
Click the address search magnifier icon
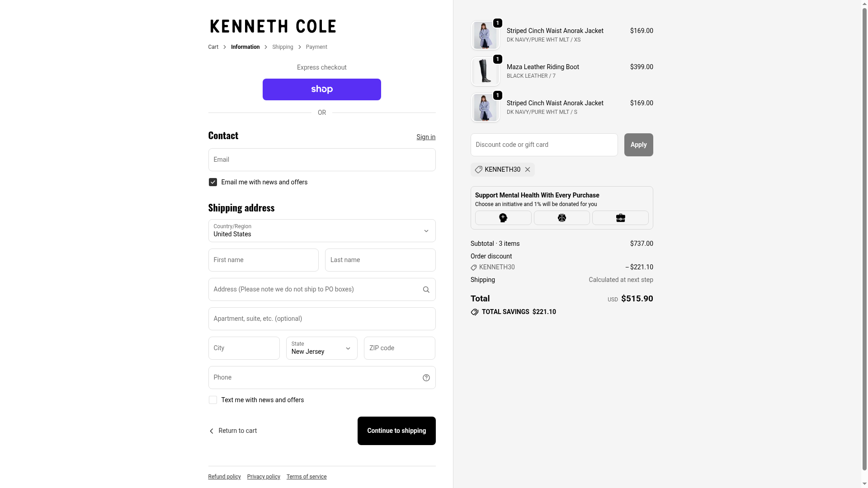click(x=426, y=290)
